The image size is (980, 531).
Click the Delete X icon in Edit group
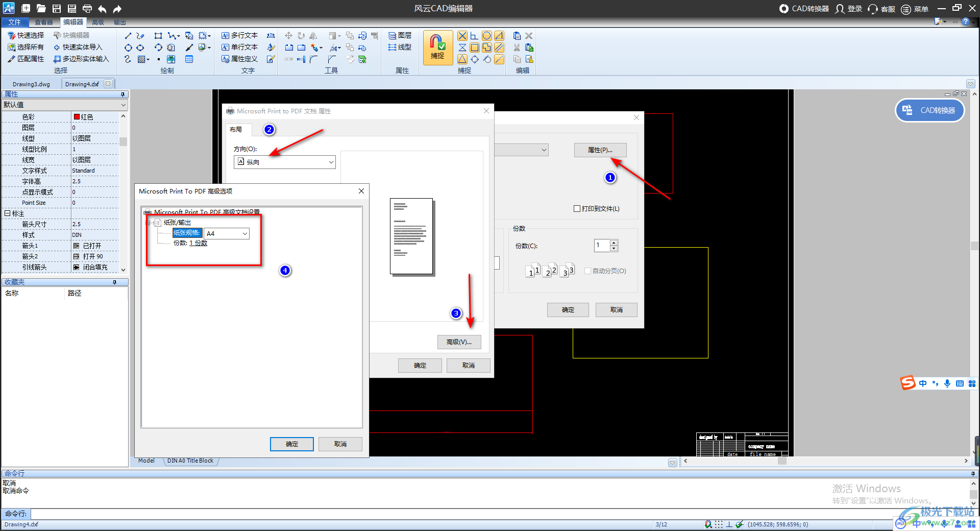(x=529, y=36)
